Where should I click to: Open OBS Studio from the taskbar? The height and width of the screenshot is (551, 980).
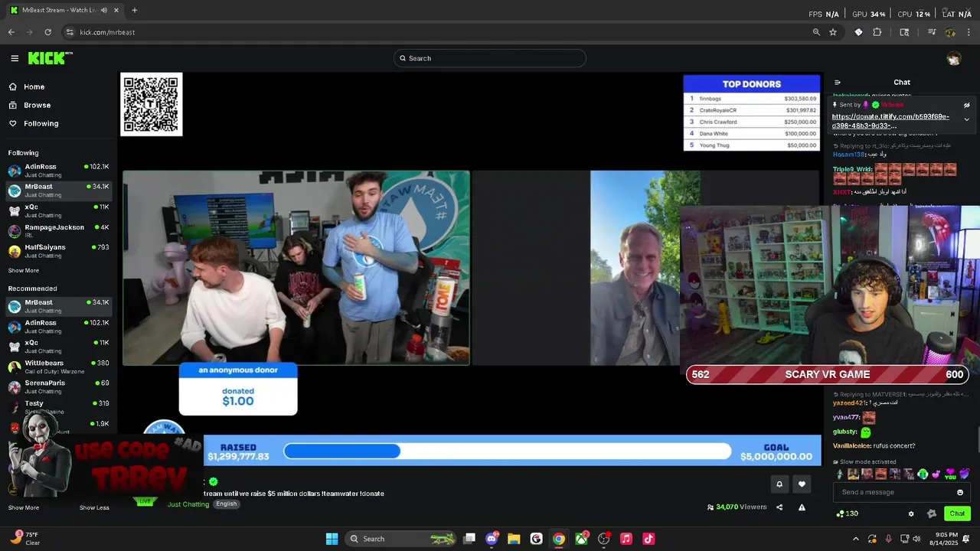coord(603,539)
